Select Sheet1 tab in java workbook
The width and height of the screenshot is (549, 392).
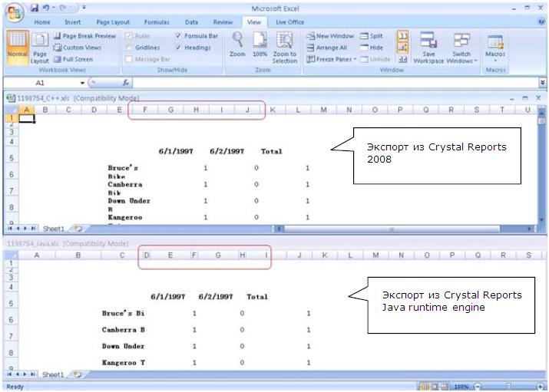point(53,374)
